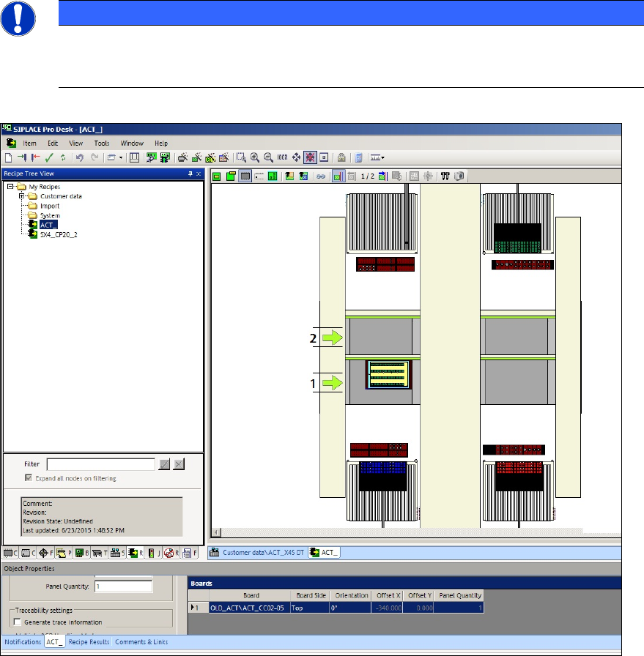The height and width of the screenshot is (656, 644).
Task: Collapse the My Recipes tree node
Action: coord(10,187)
